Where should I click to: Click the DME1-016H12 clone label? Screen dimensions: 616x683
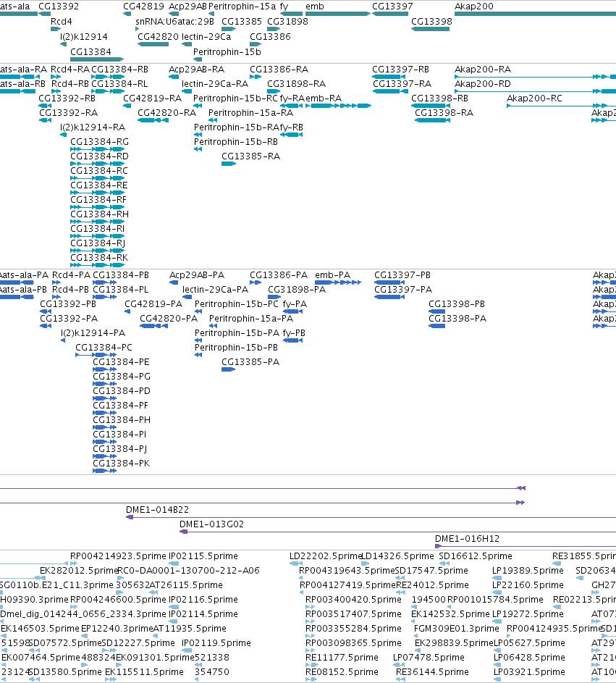tap(467, 539)
